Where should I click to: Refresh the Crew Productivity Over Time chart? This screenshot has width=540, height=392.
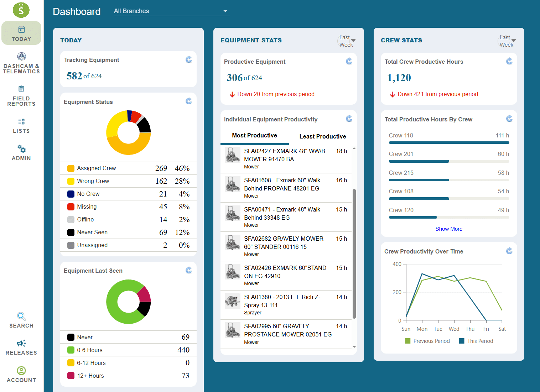[x=509, y=251]
